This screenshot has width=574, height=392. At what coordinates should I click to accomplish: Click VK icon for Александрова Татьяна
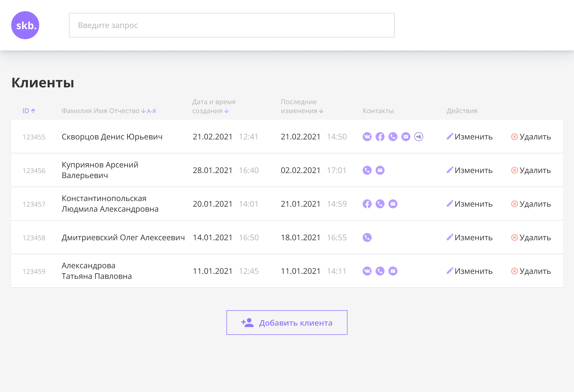(367, 271)
